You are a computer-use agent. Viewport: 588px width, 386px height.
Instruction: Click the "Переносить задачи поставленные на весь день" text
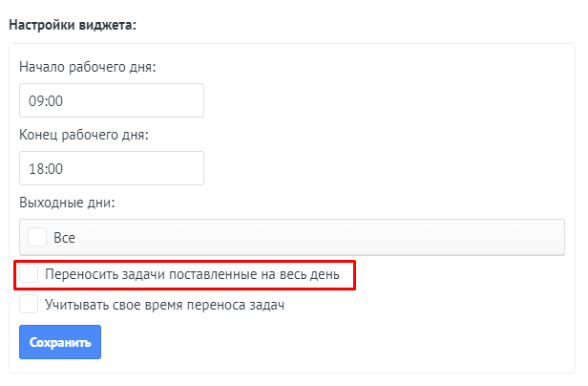click(x=192, y=274)
